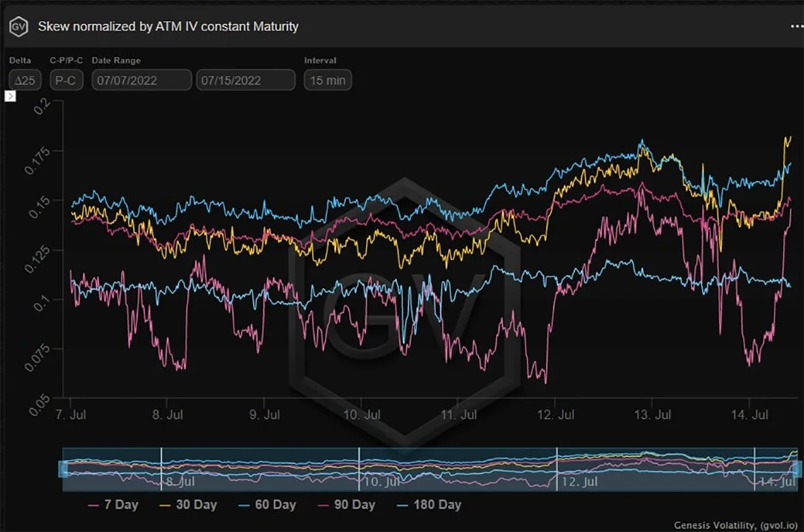The width and height of the screenshot is (804, 532).
Task: Click the 13. Jul x-axis label
Action: [652, 414]
